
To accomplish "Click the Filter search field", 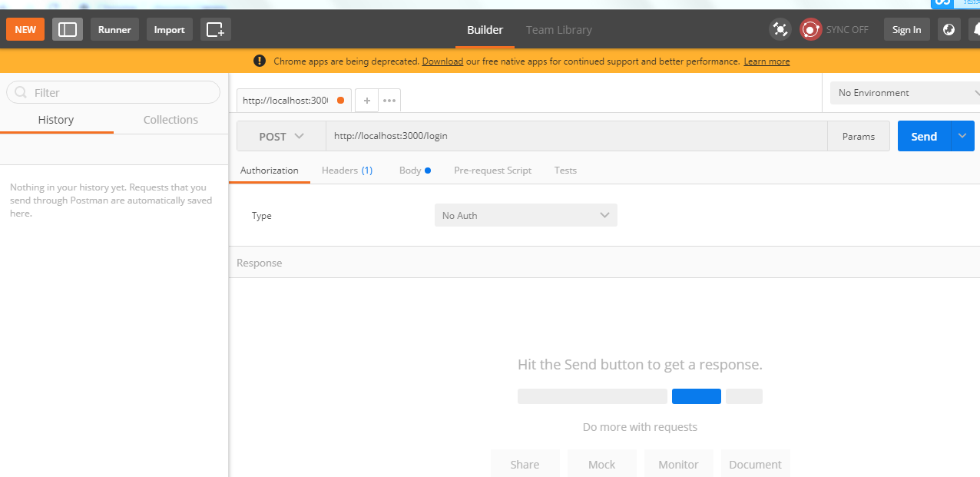I will [114, 92].
